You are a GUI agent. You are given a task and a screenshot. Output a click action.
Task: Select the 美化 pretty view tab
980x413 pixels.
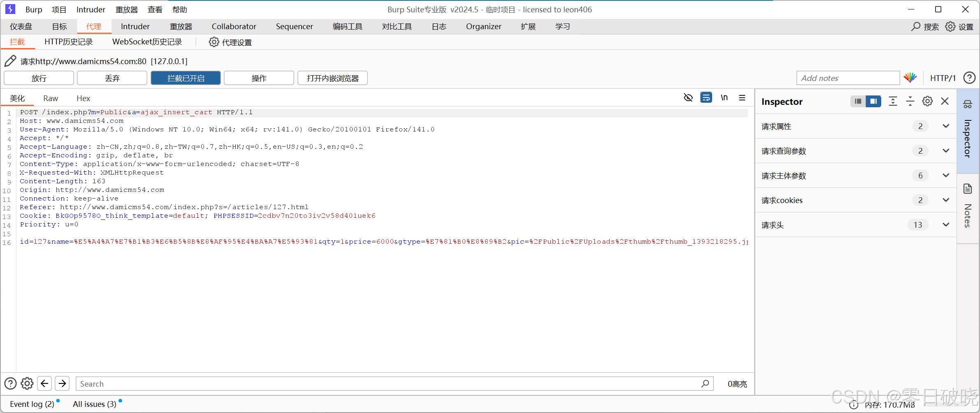click(17, 98)
